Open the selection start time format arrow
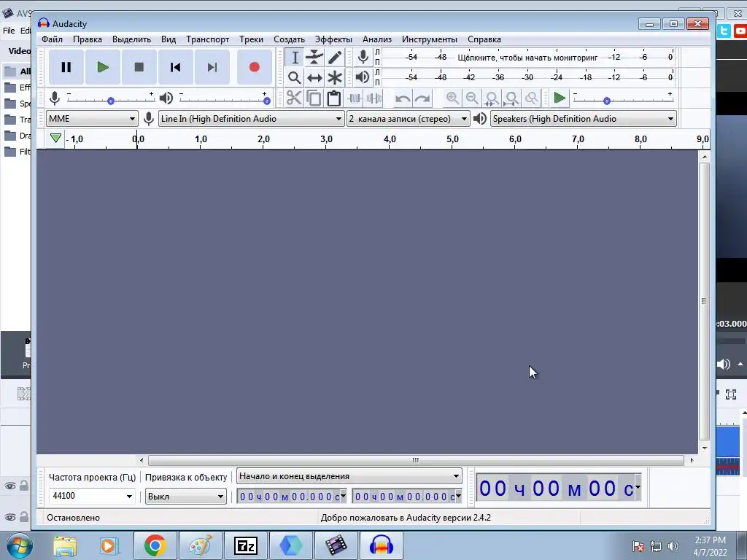Viewport: 747px width, 560px height. click(343, 496)
